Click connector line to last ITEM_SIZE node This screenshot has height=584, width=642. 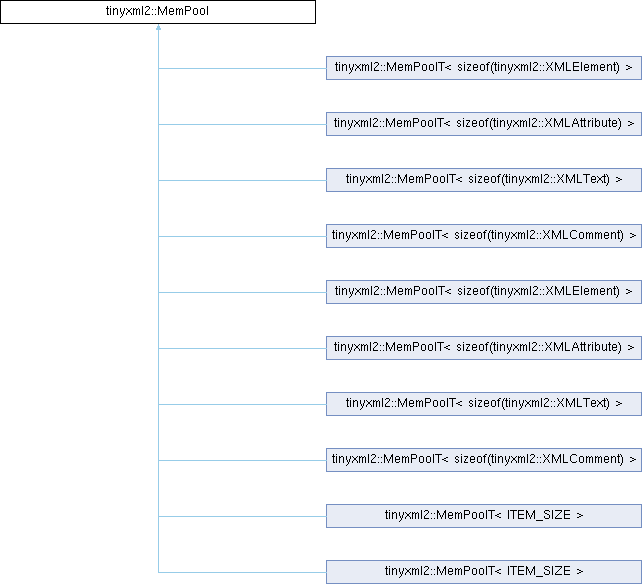(x=242, y=572)
